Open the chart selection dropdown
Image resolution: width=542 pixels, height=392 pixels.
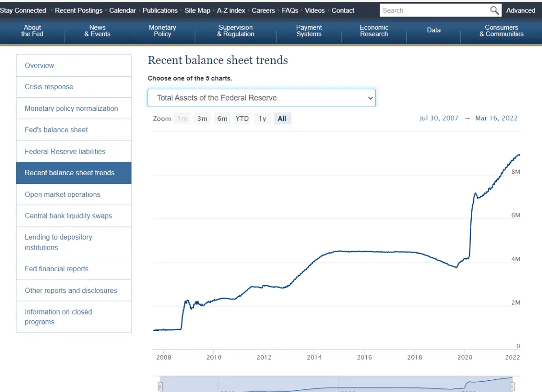[261, 98]
